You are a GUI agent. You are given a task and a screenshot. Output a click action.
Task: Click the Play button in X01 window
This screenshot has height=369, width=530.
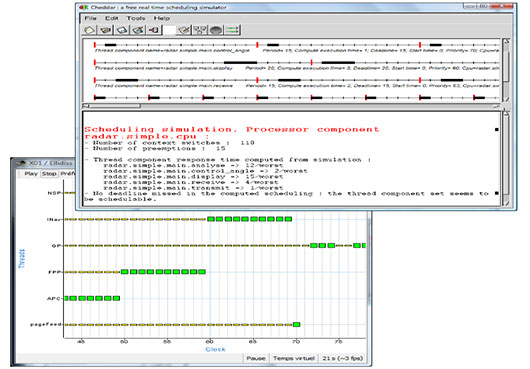click(x=31, y=174)
